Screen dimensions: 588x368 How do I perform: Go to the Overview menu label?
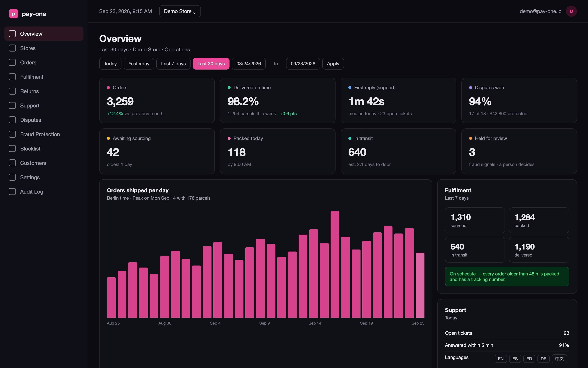(x=31, y=34)
